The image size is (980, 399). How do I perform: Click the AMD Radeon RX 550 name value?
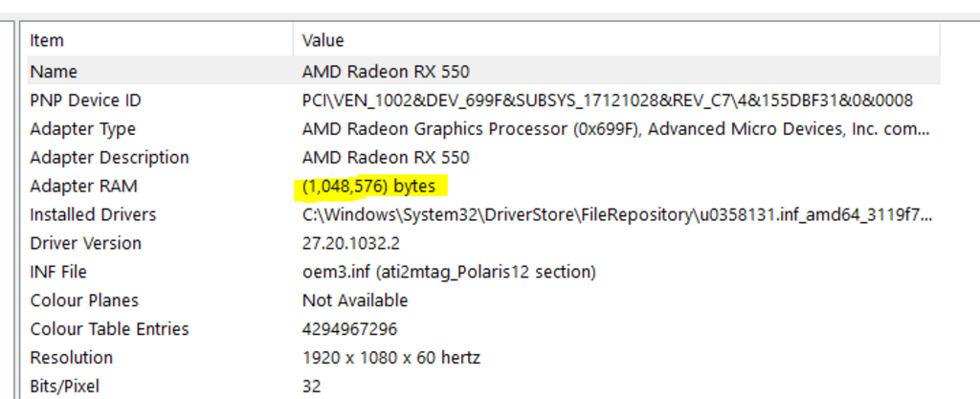(386, 72)
